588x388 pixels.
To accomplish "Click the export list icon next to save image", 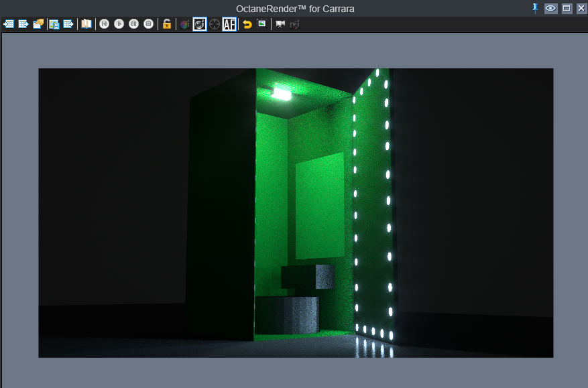I will 68,24.
